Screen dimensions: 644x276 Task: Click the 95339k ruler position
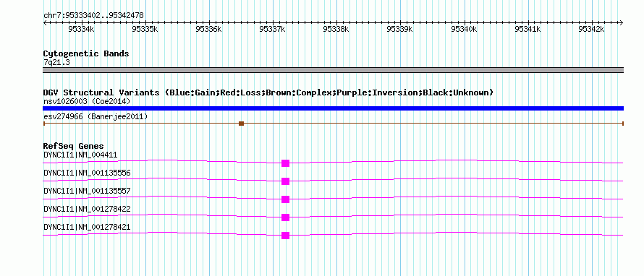click(x=400, y=29)
